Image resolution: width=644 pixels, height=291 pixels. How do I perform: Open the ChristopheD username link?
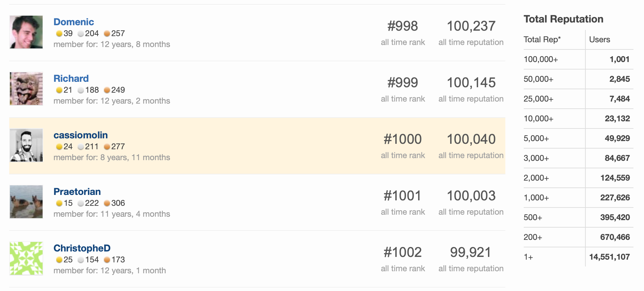coord(82,248)
